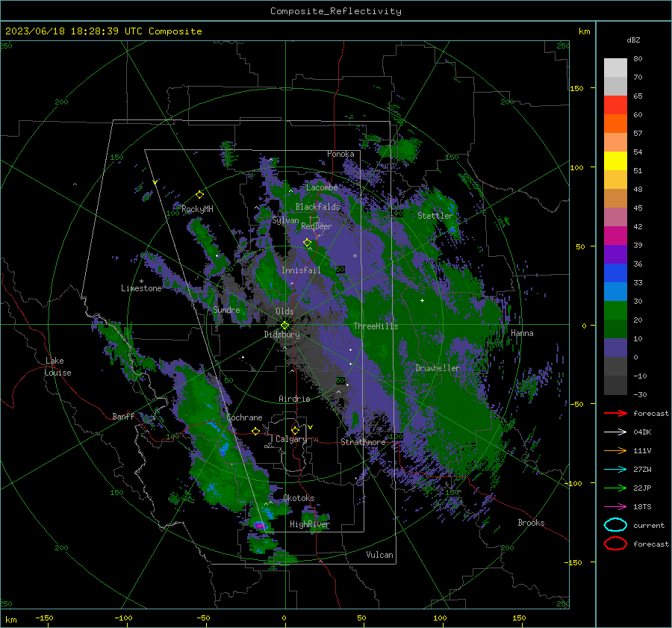Viewport: 672px width, 628px height.
Task: Click the white 04DK arrow icon
Action: pos(615,432)
